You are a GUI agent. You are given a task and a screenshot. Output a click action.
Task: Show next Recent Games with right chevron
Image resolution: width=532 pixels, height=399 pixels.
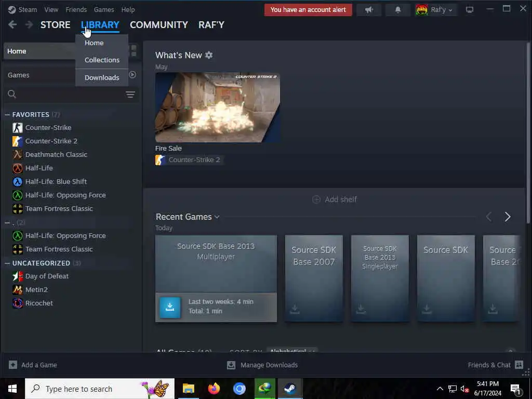pos(508,217)
